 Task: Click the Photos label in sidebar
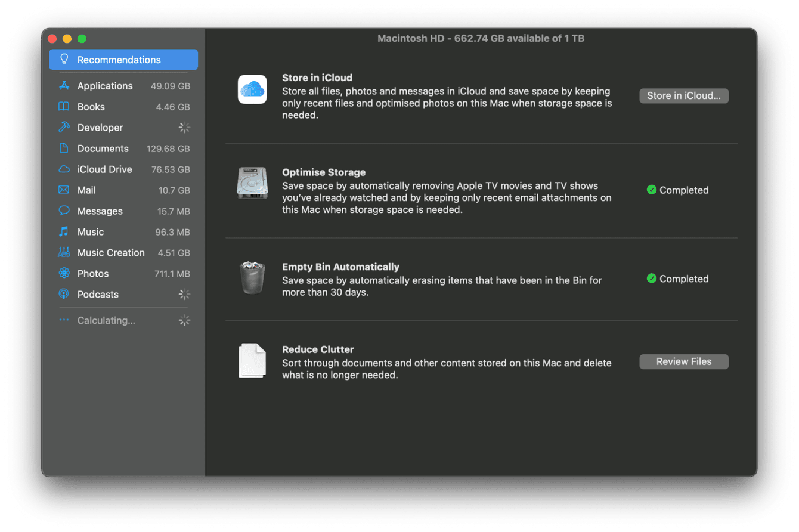(x=93, y=274)
